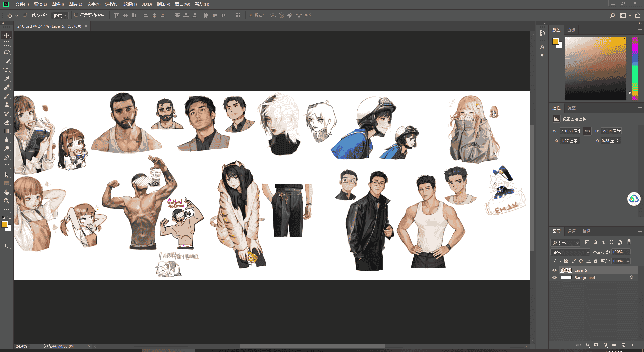This screenshot has width=644, height=352.
Task: Select the Rectangular Marquee tool
Action: tap(7, 44)
